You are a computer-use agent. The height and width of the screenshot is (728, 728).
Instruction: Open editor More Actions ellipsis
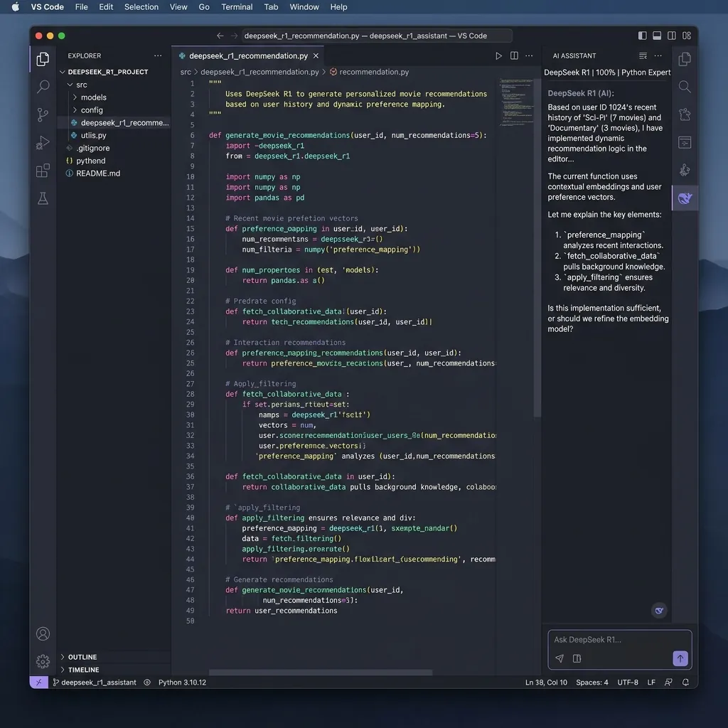point(529,55)
